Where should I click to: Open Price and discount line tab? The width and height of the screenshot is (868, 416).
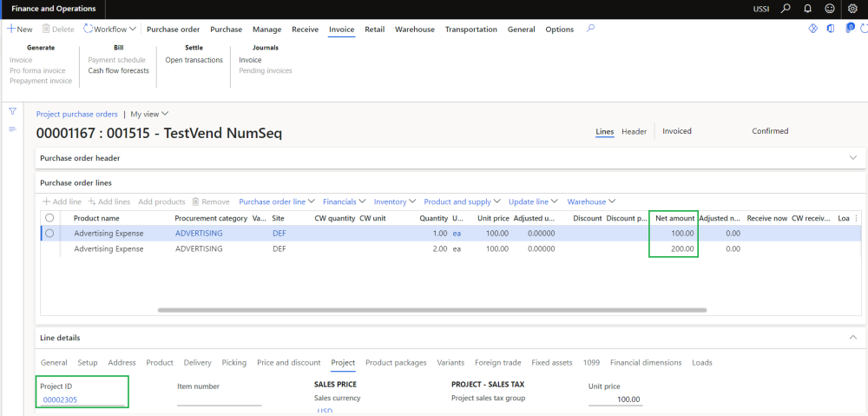[289, 362]
